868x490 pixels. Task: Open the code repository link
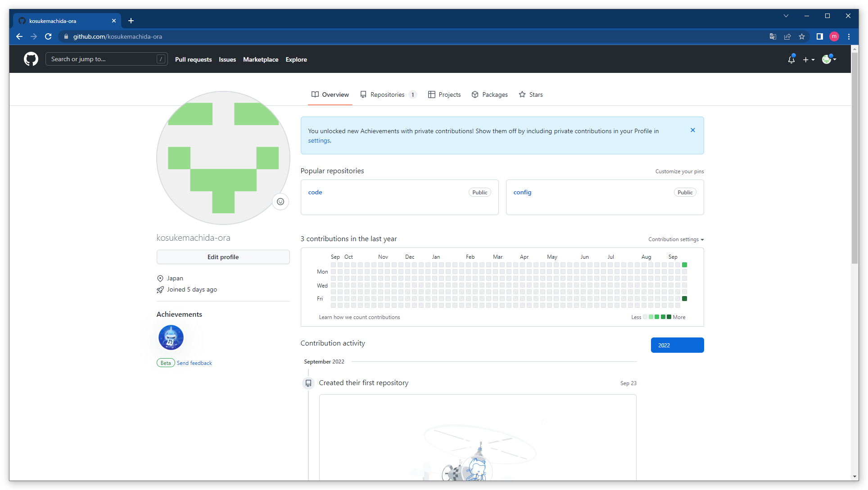point(315,192)
